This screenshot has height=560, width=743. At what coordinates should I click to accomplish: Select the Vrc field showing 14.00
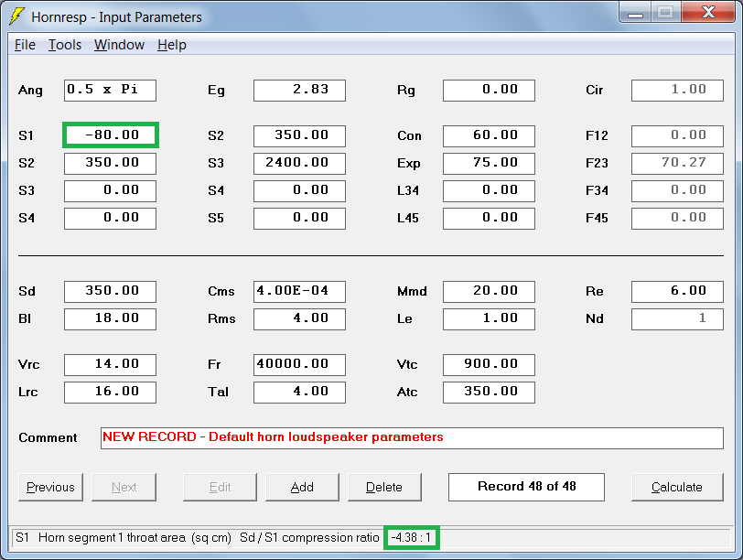coord(110,365)
